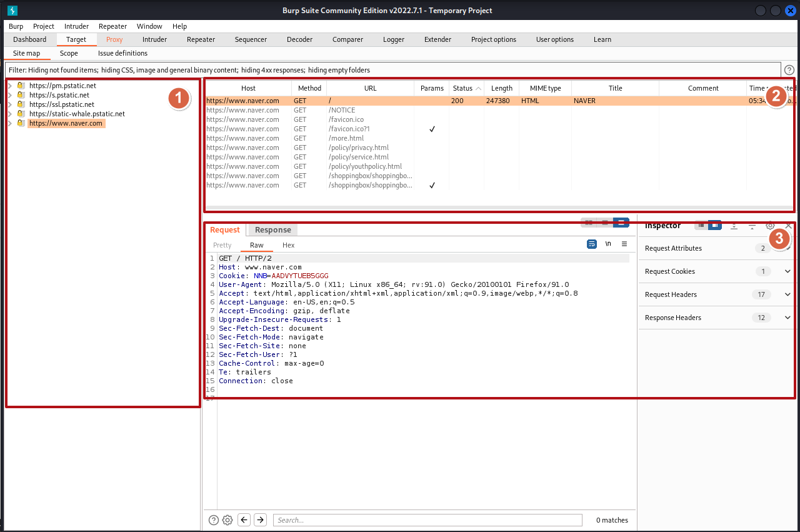Open the User options tab

[555, 39]
